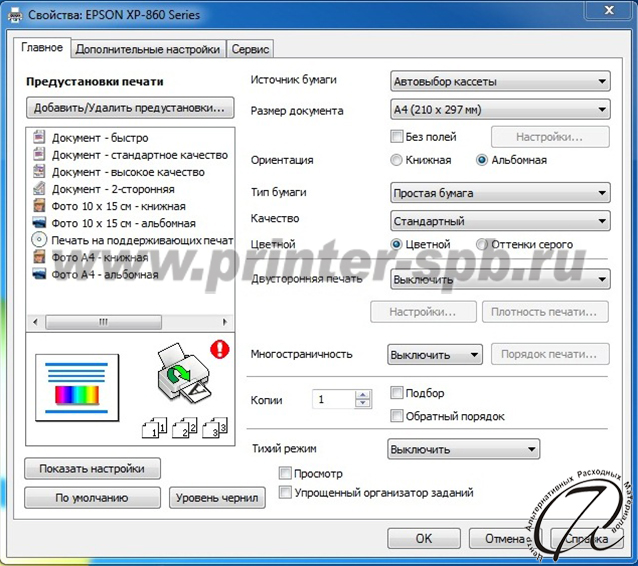This screenshot has height=566, width=638.
Task: Open the Тихий режим dropdown
Action: point(463,449)
